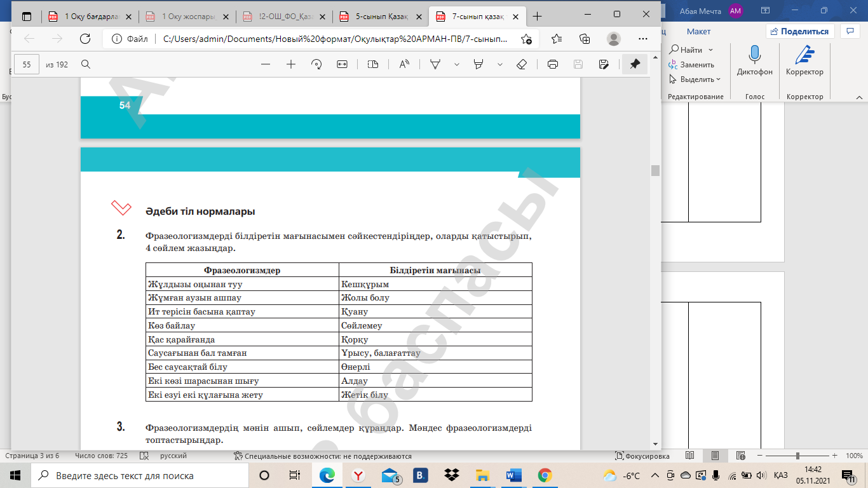Screen dimensions: 868x488
Task: Open Yandex Browser from the taskbar
Action: [358, 475]
